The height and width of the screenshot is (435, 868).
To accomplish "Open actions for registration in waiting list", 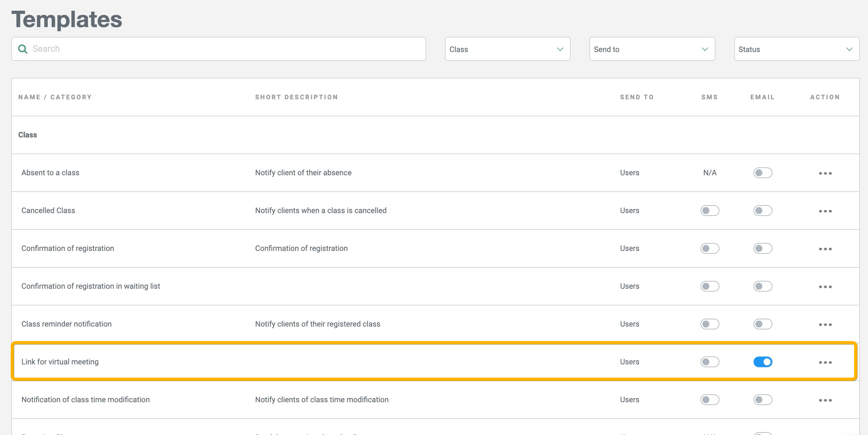I will (825, 287).
